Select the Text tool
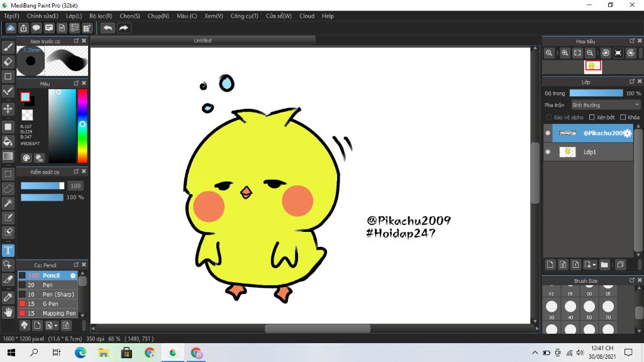The height and width of the screenshot is (362, 644). [x=8, y=250]
